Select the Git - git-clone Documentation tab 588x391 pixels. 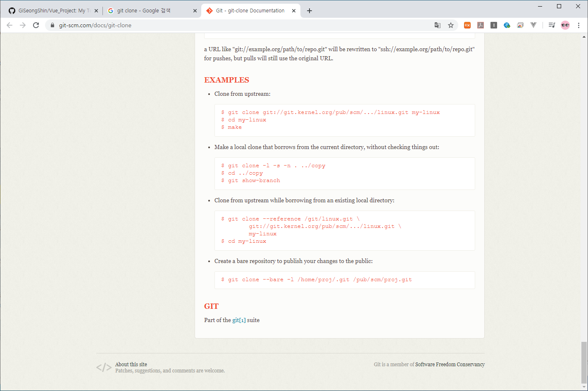[x=251, y=11]
